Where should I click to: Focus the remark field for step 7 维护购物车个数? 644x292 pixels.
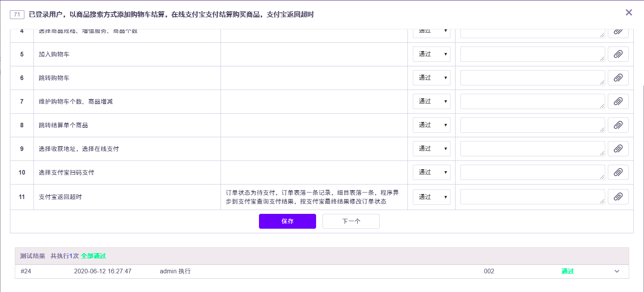532,101
